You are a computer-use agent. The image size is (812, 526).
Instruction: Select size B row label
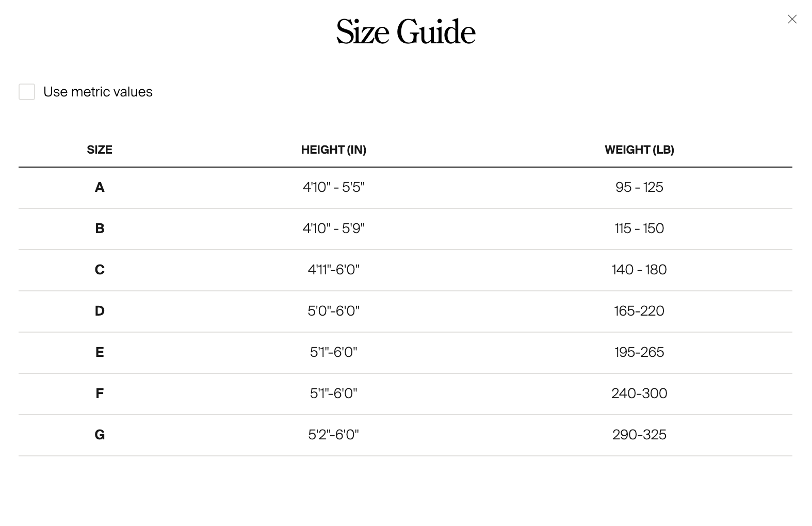(x=100, y=228)
